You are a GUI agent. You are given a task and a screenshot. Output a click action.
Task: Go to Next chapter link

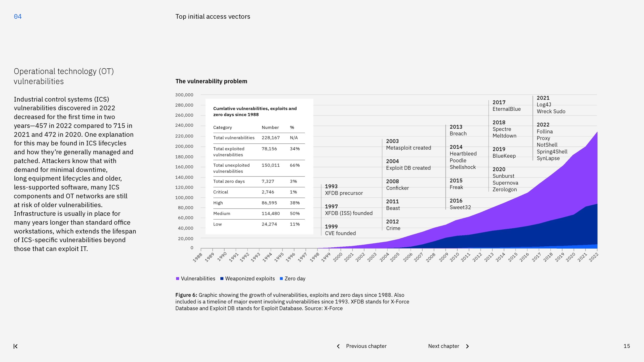[x=444, y=346]
